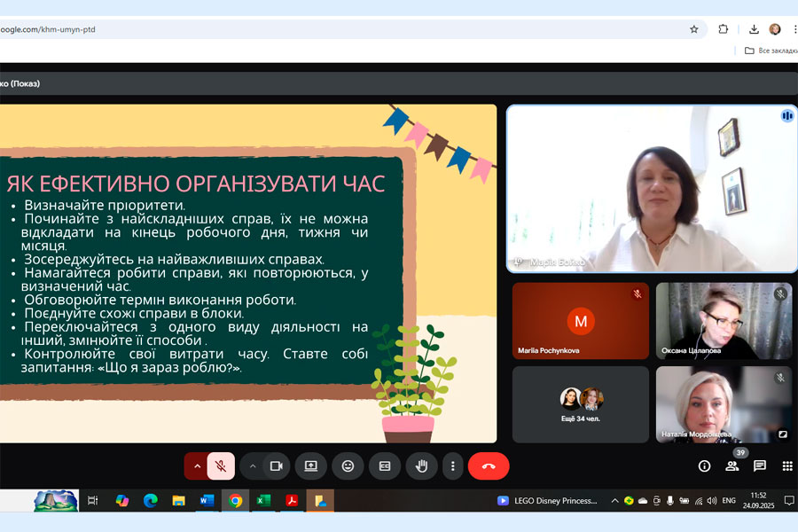The height and width of the screenshot is (532, 798).
Task: Switch ENG input language
Action: [729, 501]
